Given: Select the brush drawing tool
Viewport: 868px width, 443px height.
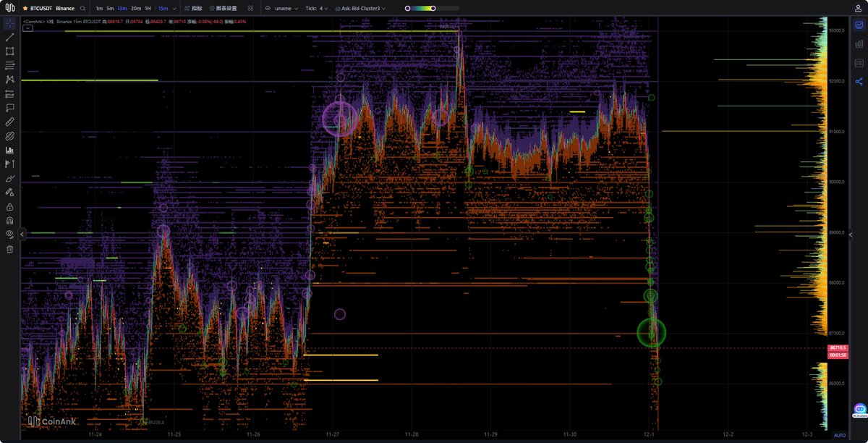Looking at the screenshot, I should [10, 178].
